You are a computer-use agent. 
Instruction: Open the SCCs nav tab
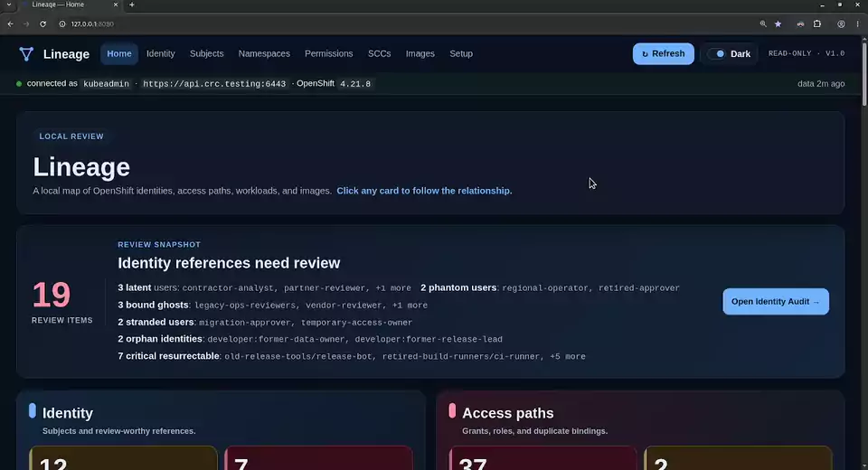pos(379,53)
